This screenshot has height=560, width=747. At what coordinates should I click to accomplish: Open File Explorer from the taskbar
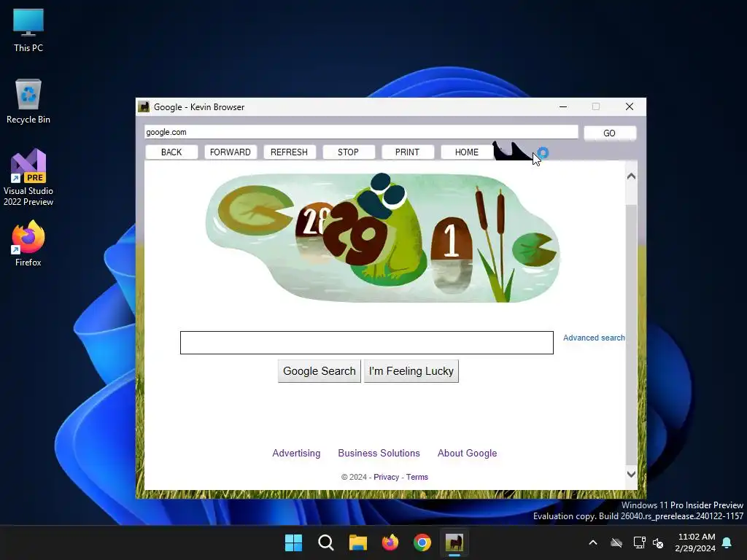pyautogui.click(x=357, y=542)
